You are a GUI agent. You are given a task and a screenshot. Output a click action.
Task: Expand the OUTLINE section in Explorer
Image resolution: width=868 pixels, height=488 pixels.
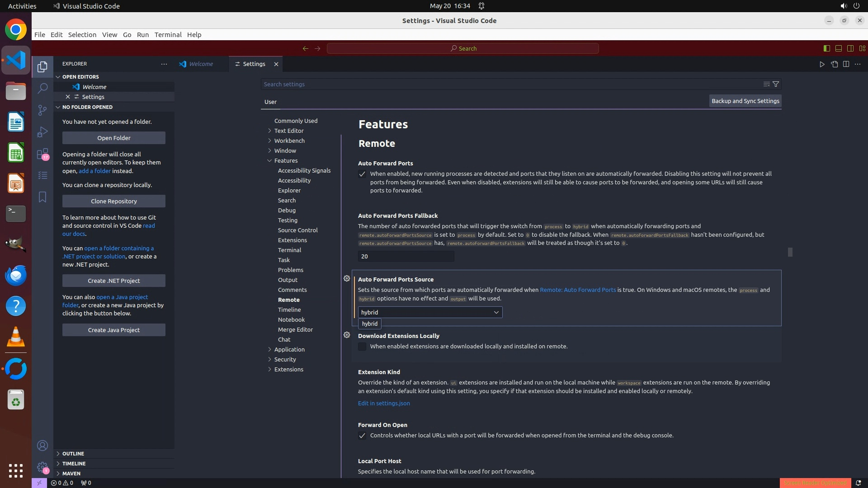73,454
